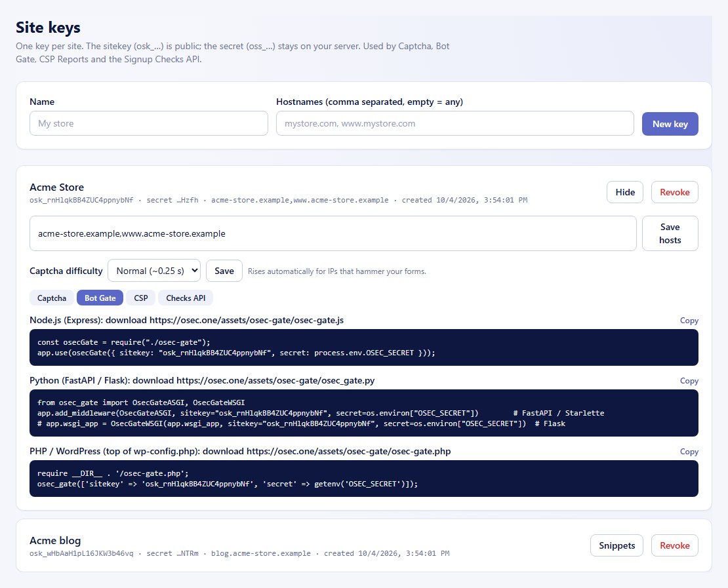This screenshot has height=588, width=728.
Task: Revoke the Acme Store key
Action: (675, 192)
